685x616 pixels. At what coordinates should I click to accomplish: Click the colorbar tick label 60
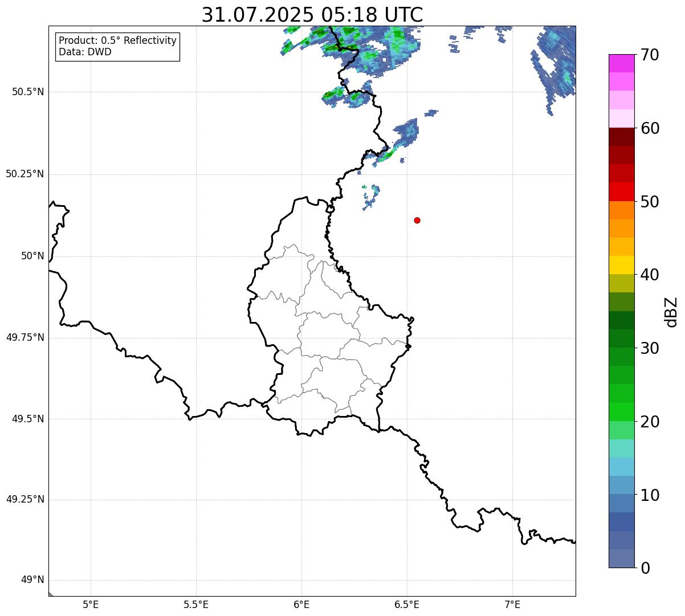click(650, 128)
